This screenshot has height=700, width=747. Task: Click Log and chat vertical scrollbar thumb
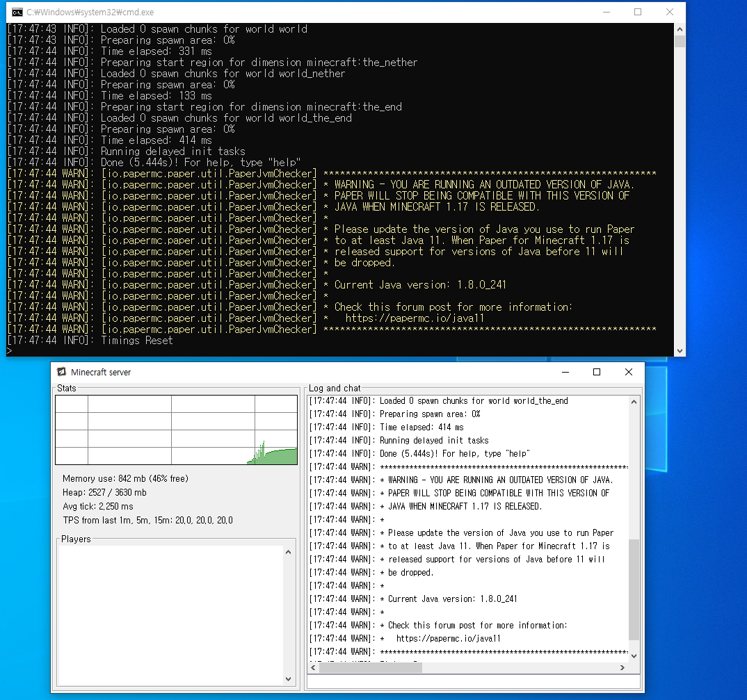click(634, 589)
